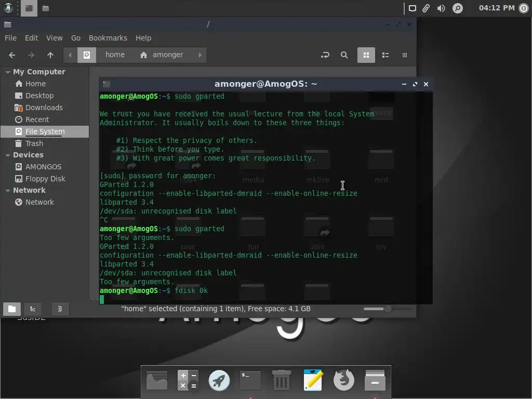
Task: Open the system menu at top-left
Action: tap(8, 8)
